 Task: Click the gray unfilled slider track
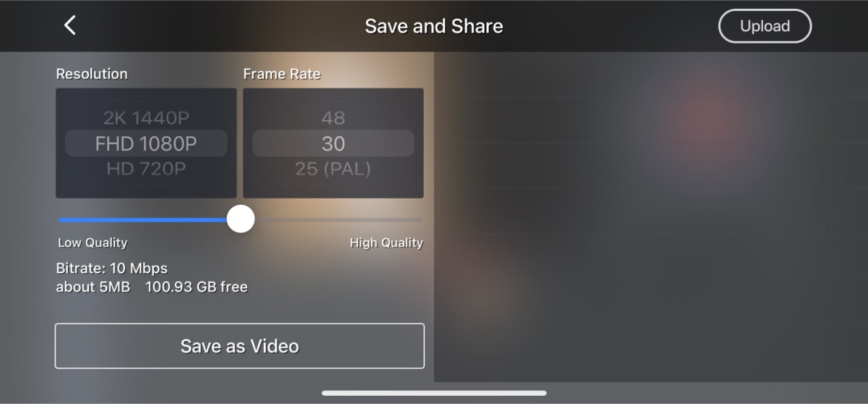pos(338,220)
